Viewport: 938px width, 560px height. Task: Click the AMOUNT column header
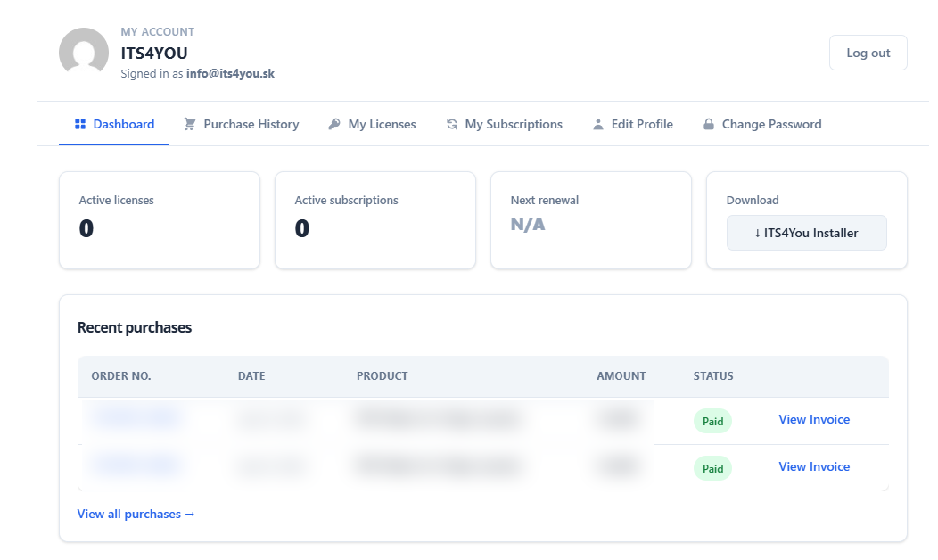click(621, 375)
